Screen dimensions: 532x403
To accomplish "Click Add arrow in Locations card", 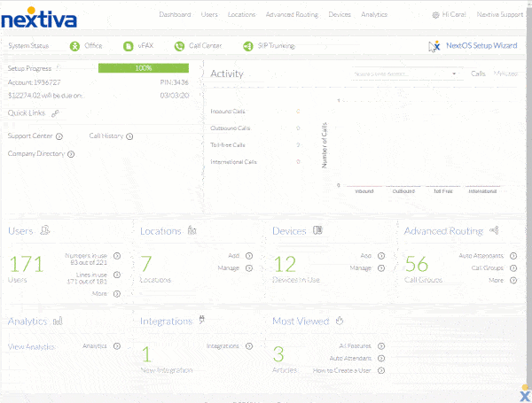I will click(x=249, y=256).
